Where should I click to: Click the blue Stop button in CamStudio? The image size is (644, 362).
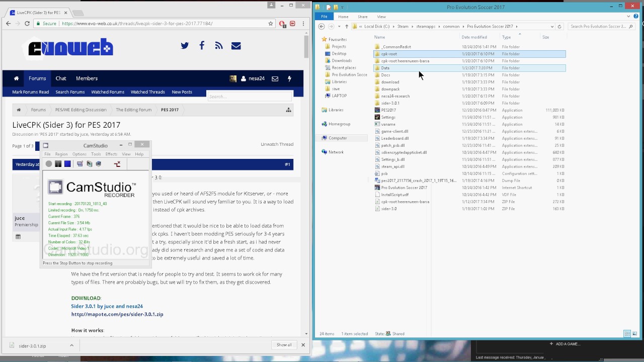(x=67, y=164)
